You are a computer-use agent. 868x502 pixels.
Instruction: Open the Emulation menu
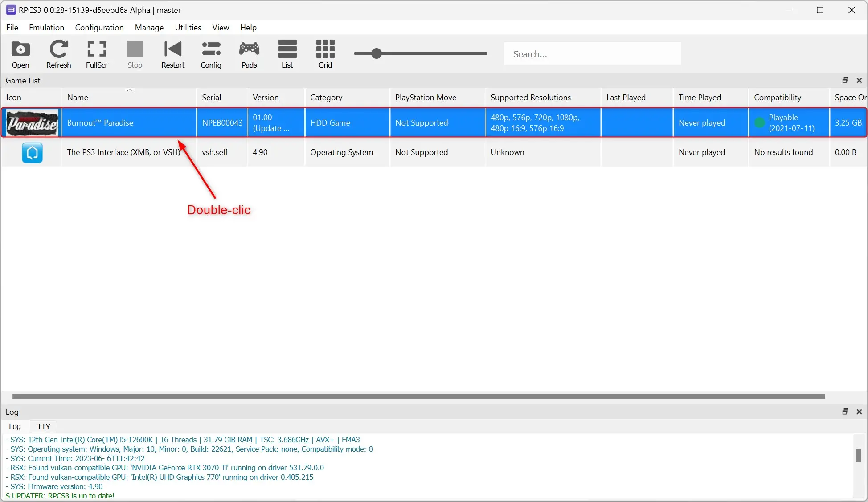(46, 28)
